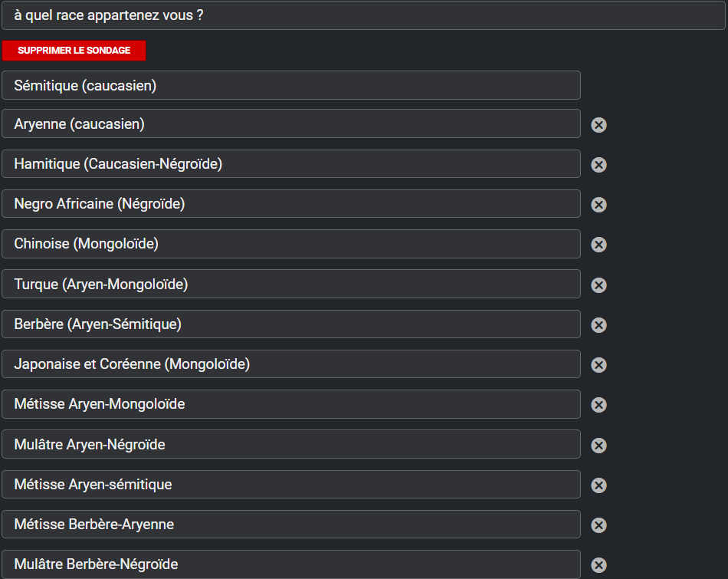Click the poll question text field
Viewport: 728px width, 579px height.
363,15
